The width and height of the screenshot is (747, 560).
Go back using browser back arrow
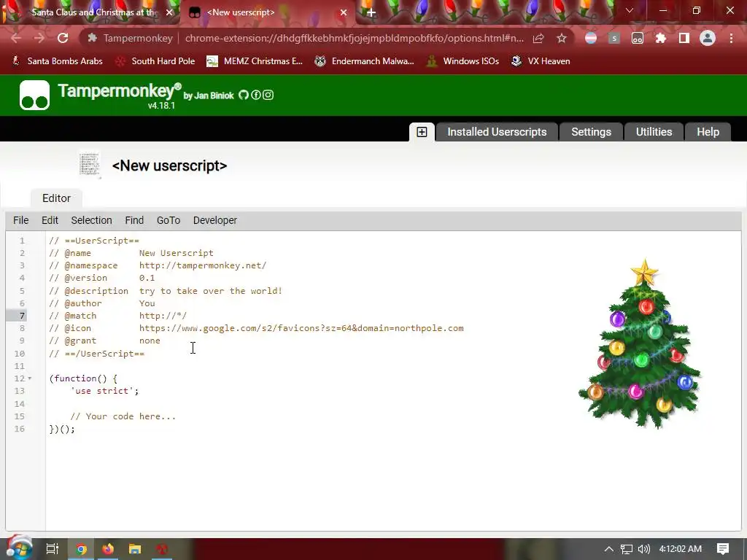pyautogui.click(x=16, y=38)
